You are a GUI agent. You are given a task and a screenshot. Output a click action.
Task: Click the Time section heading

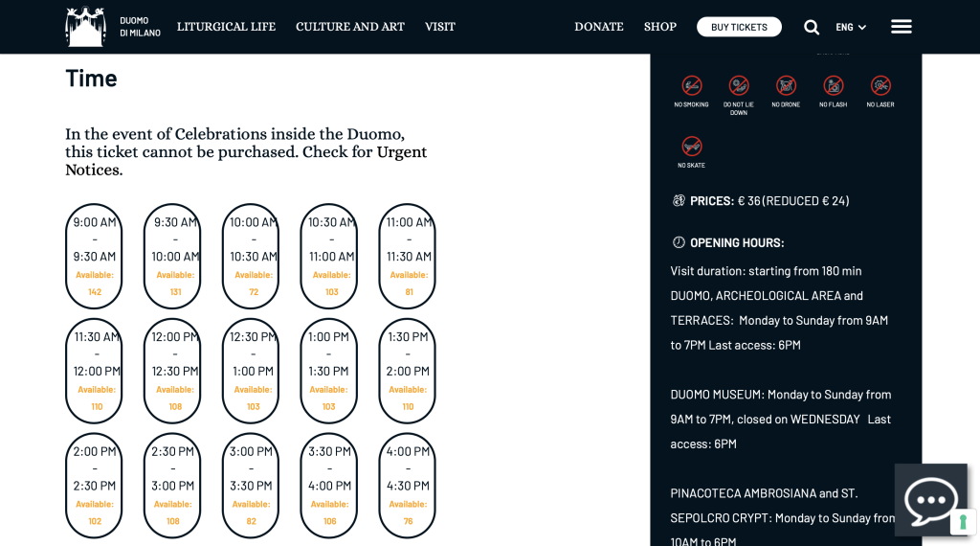coord(91,79)
